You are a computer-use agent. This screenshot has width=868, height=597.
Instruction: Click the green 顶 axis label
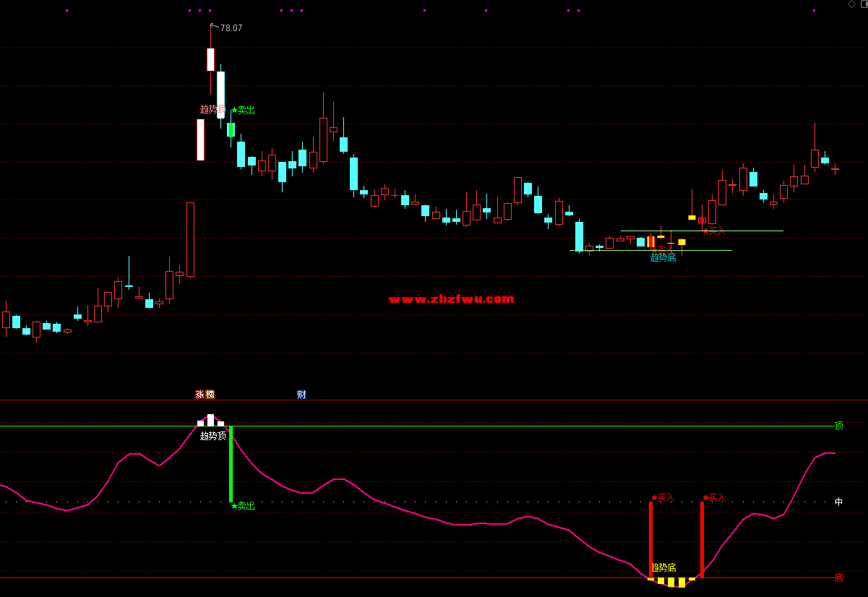coord(838,426)
